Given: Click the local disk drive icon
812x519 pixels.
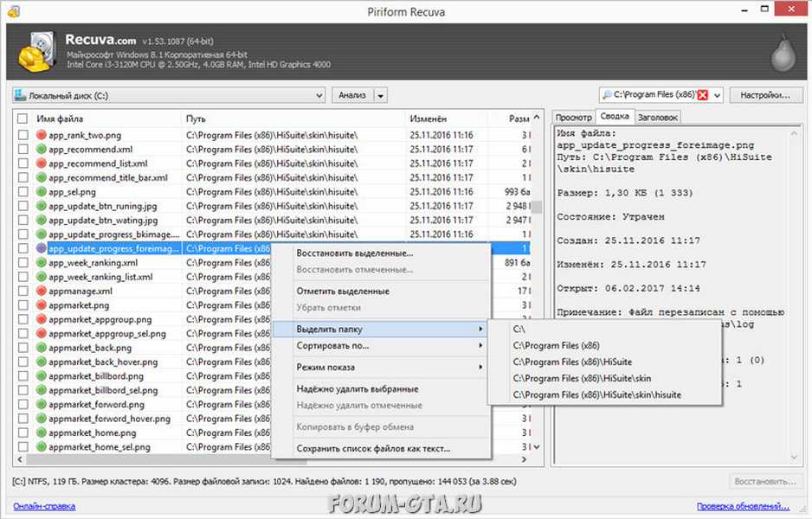Looking at the screenshot, I should coord(20,95).
